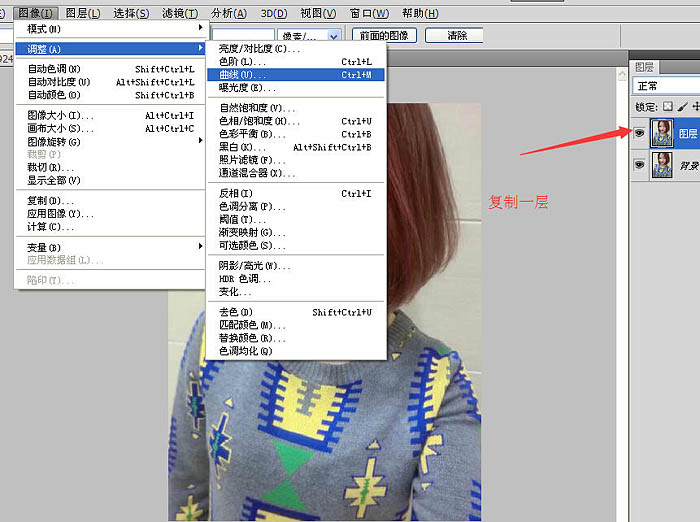Hide the 背景 layer eye icon
The width and height of the screenshot is (700, 522).
[x=639, y=165]
